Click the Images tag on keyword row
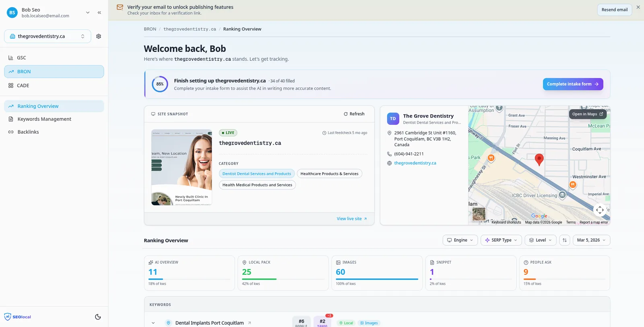The image size is (644, 327). (369, 323)
